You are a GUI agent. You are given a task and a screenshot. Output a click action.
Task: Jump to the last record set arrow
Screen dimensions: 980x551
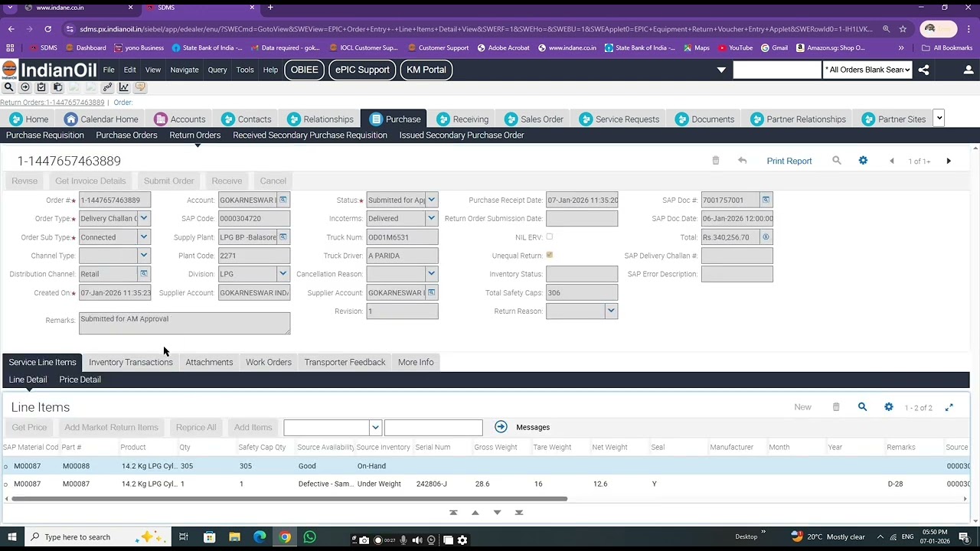click(519, 513)
